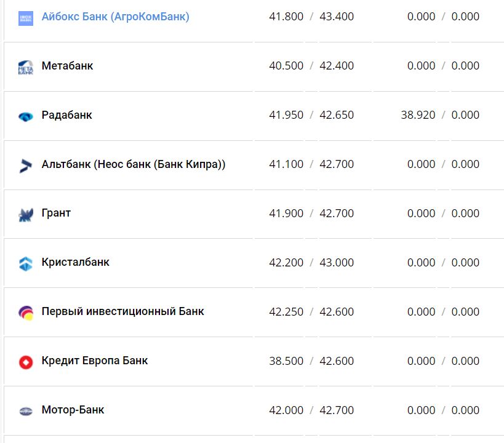Image resolution: width=504 pixels, height=443 pixels.
Task: Click the Альтбанк arrow logo icon
Action: 26,166
